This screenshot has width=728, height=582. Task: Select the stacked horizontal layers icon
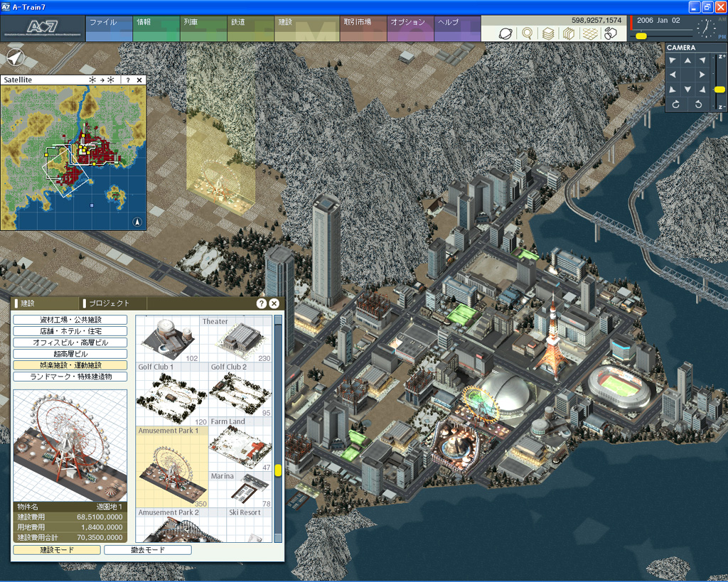click(x=548, y=33)
